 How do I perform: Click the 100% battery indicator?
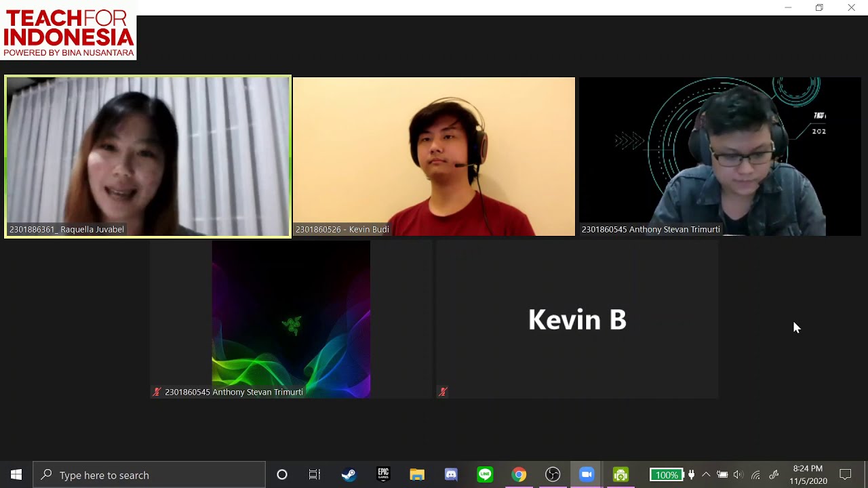(666, 475)
